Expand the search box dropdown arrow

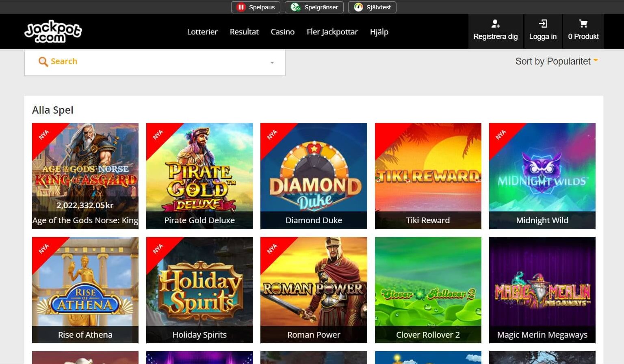tap(272, 62)
